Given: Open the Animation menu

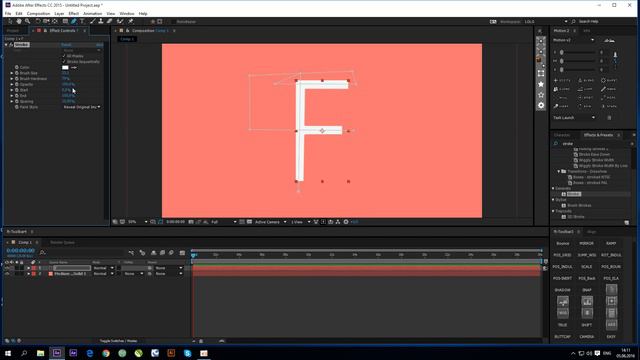Looking at the screenshot, I should point(93,13).
